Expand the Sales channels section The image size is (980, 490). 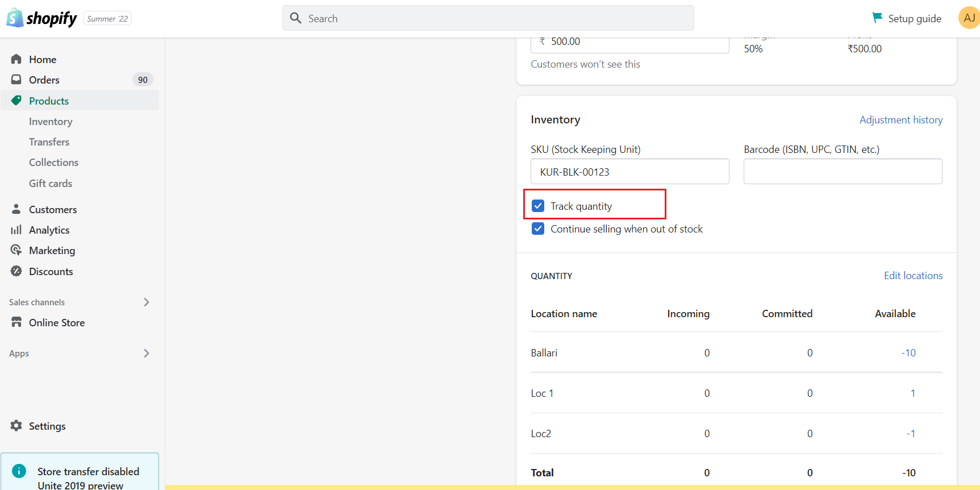point(146,302)
